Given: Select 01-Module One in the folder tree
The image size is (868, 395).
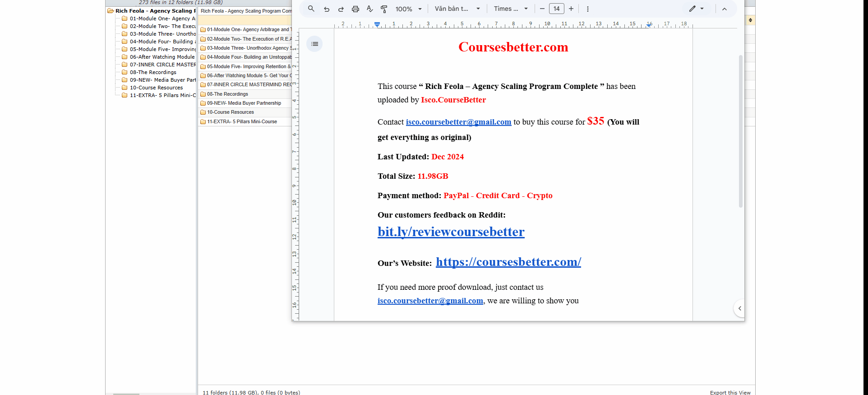Looking at the screenshot, I should [159, 19].
